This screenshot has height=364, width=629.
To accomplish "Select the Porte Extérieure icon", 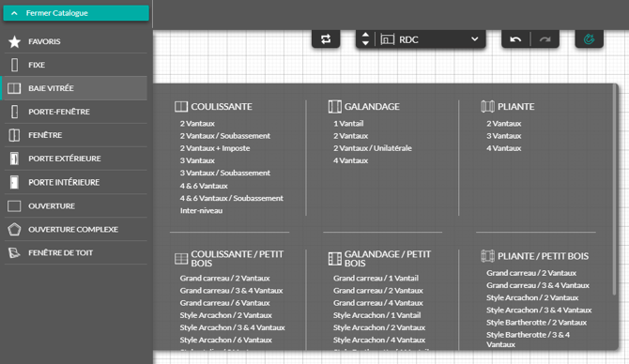I will tap(14, 159).
